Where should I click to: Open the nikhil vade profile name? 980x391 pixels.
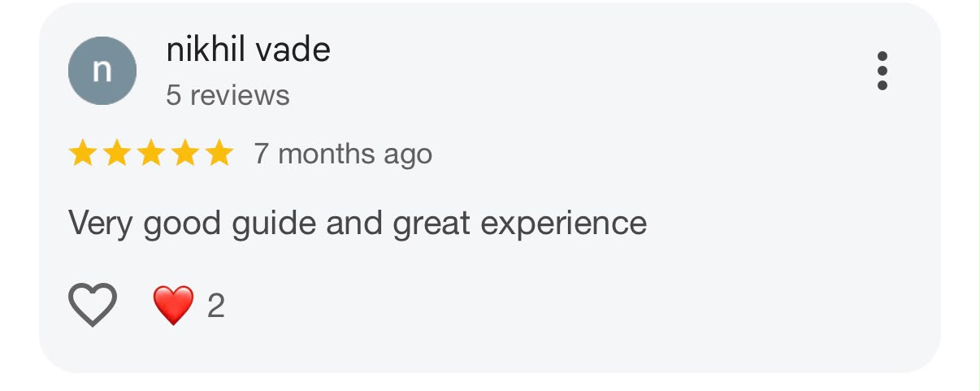click(x=248, y=50)
